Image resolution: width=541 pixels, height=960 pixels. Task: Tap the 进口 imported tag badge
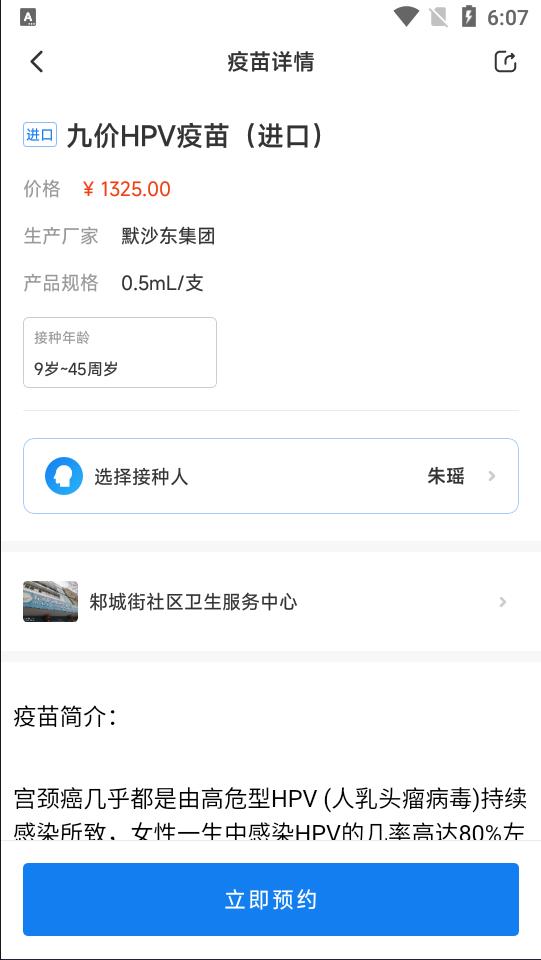tap(40, 135)
